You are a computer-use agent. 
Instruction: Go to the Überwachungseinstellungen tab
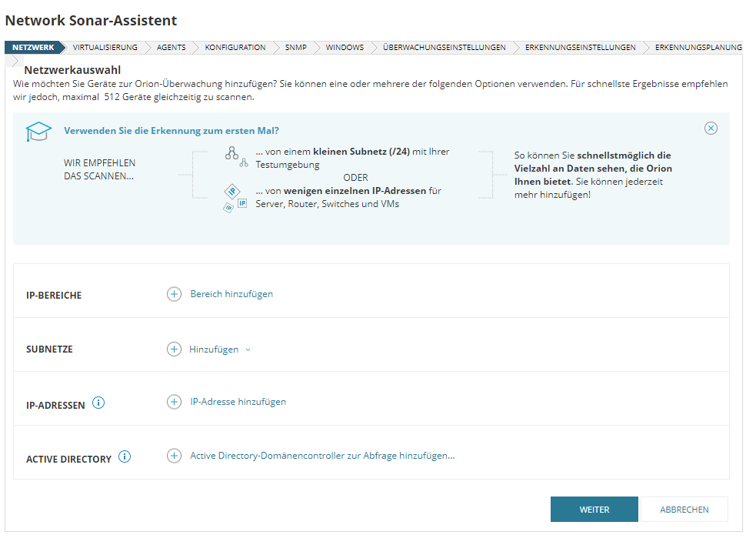point(444,48)
